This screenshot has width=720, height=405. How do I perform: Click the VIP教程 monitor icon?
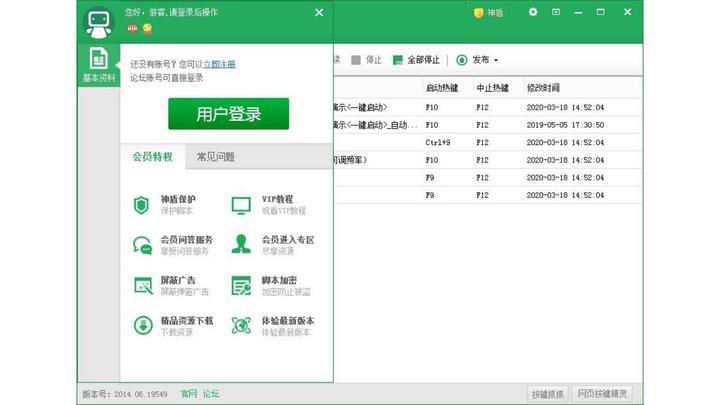tap(241, 205)
